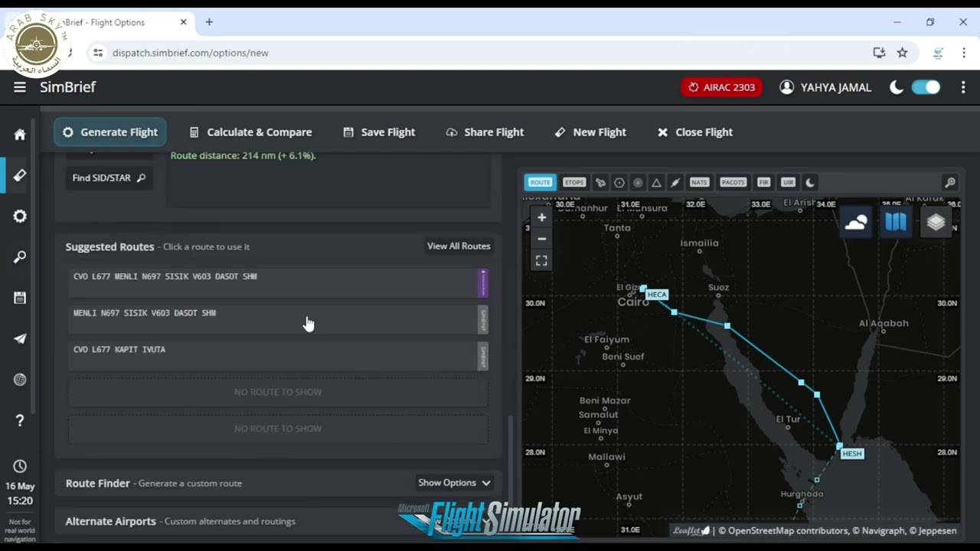This screenshot has height=551, width=980.
Task: Toggle the ETOPS map layer
Action: pyautogui.click(x=574, y=182)
